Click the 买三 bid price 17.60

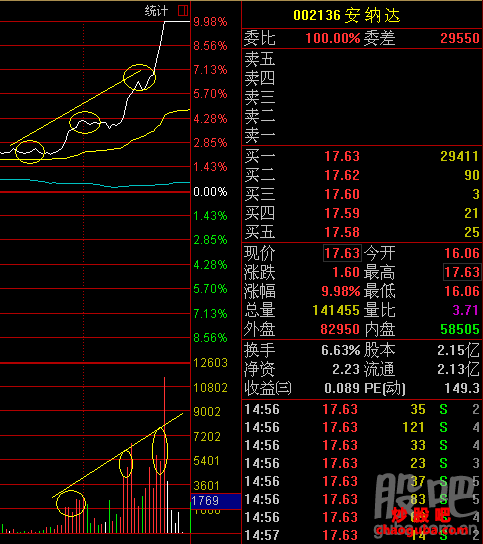click(x=342, y=194)
